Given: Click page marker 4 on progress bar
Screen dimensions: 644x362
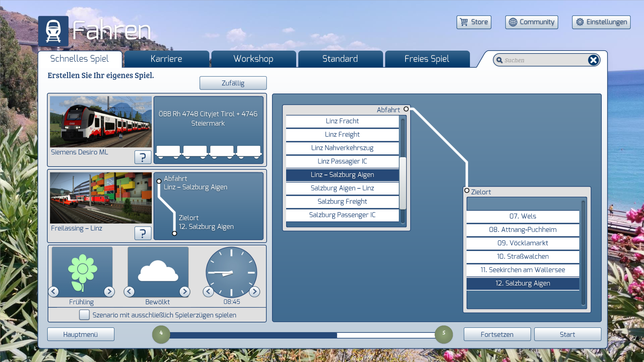Looking at the screenshot, I should [x=161, y=334].
